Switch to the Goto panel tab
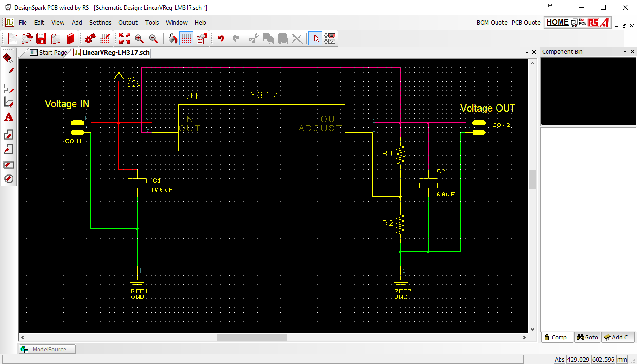The height and width of the screenshot is (364, 637). pos(587,338)
